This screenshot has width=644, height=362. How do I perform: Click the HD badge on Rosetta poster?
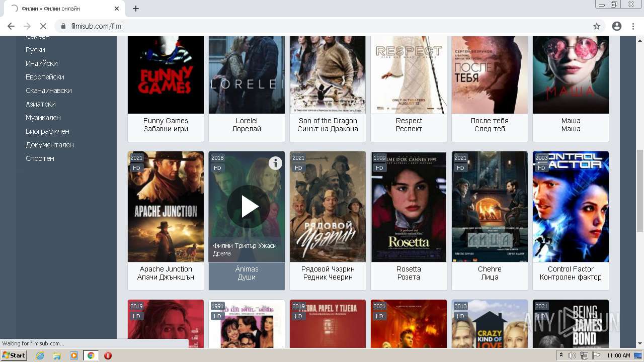pyautogui.click(x=379, y=168)
